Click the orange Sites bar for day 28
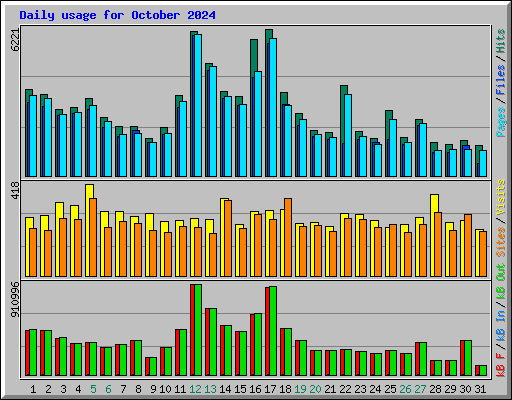512x400 pixels. pos(438,244)
